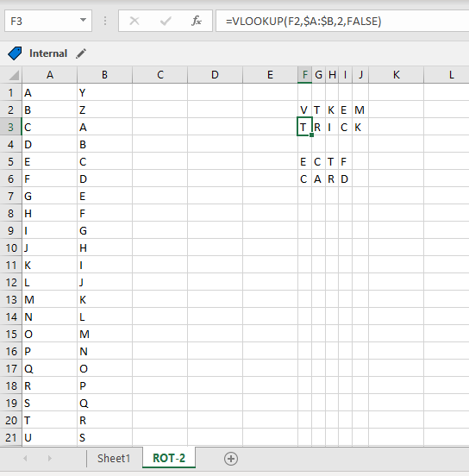The width and height of the screenshot is (469, 476).
Task: Click the Insert Function fx icon
Action: (197, 21)
